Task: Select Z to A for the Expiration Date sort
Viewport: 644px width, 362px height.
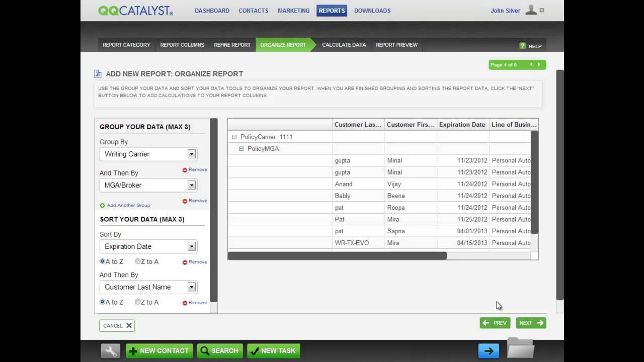Action: [x=138, y=261]
